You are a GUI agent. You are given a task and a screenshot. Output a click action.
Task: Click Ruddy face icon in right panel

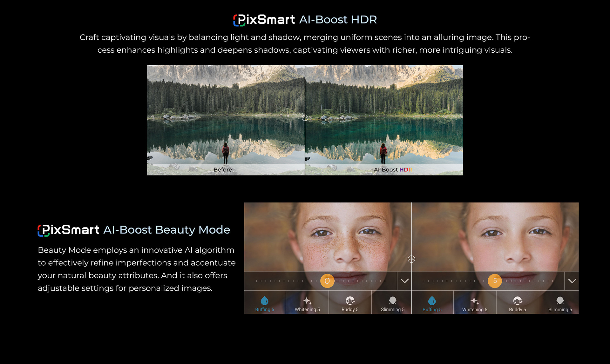(x=518, y=300)
